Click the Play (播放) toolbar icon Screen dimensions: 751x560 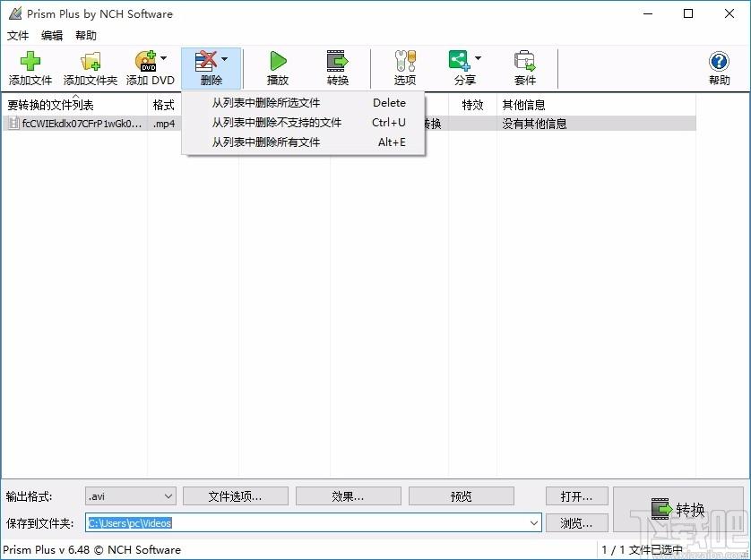(278, 63)
